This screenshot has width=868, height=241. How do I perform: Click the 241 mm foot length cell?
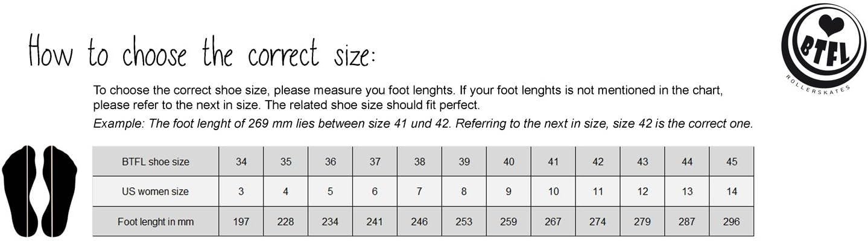375,222
